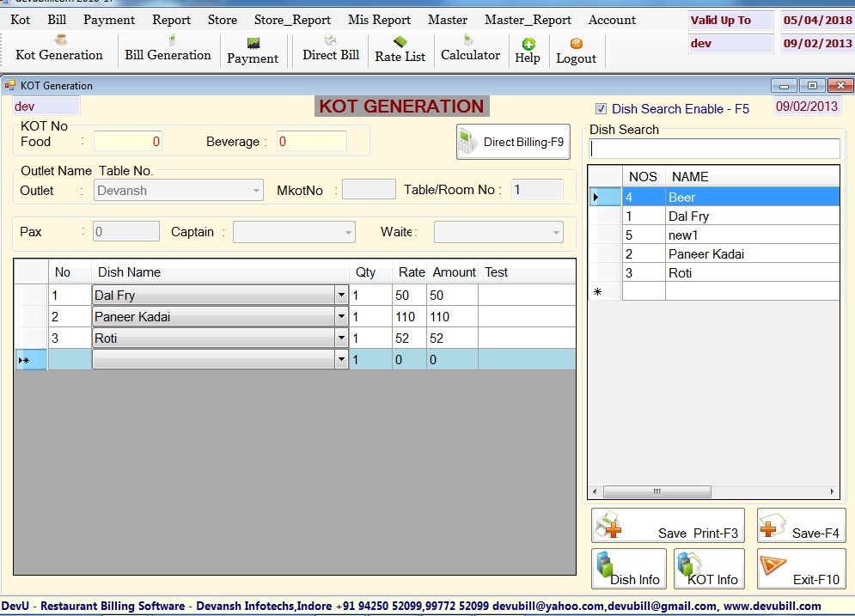The image size is (855, 616).
Task: Open the Captain dropdown
Action: click(347, 232)
